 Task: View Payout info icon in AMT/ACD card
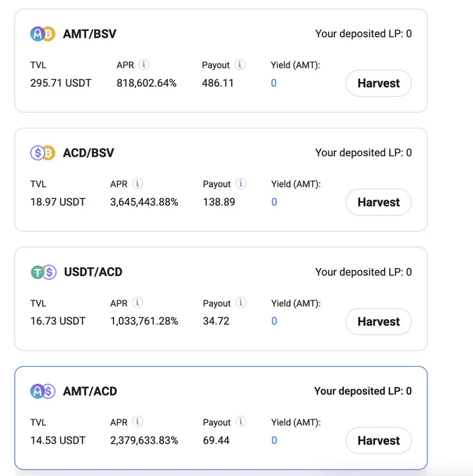coord(241,421)
